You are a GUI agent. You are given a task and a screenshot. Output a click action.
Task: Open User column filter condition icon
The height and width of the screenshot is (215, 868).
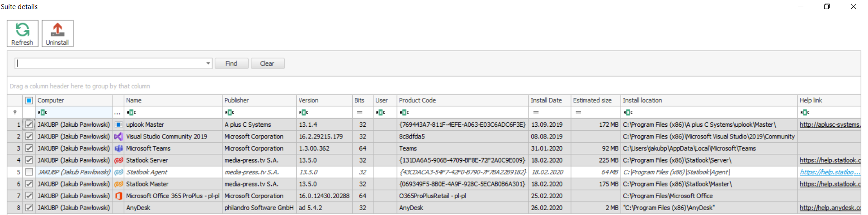[380, 112]
